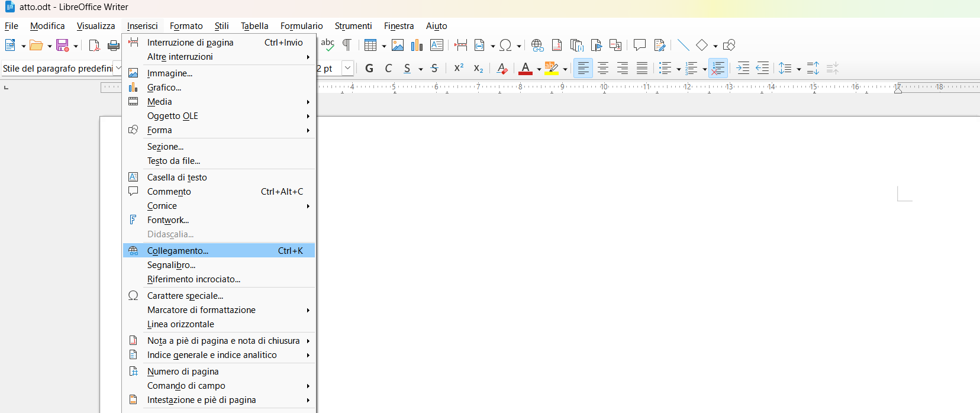Screen dimensions: 980x413
Task: Click the Print toolbar icon
Action: tap(114, 45)
